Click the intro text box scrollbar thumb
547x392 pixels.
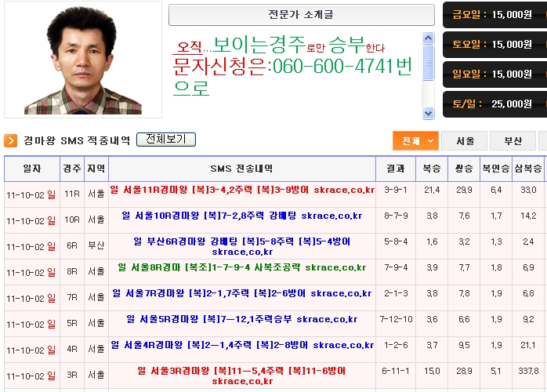pyautogui.click(x=428, y=62)
